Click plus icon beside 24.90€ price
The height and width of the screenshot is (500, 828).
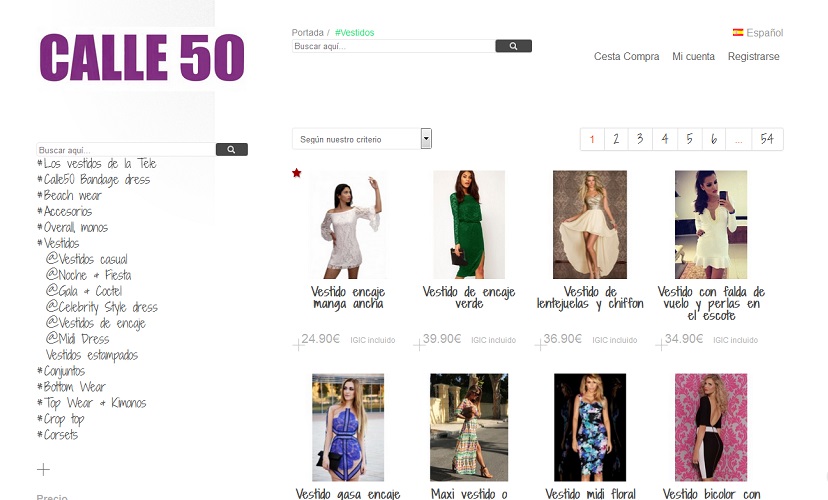[x=298, y=345]
